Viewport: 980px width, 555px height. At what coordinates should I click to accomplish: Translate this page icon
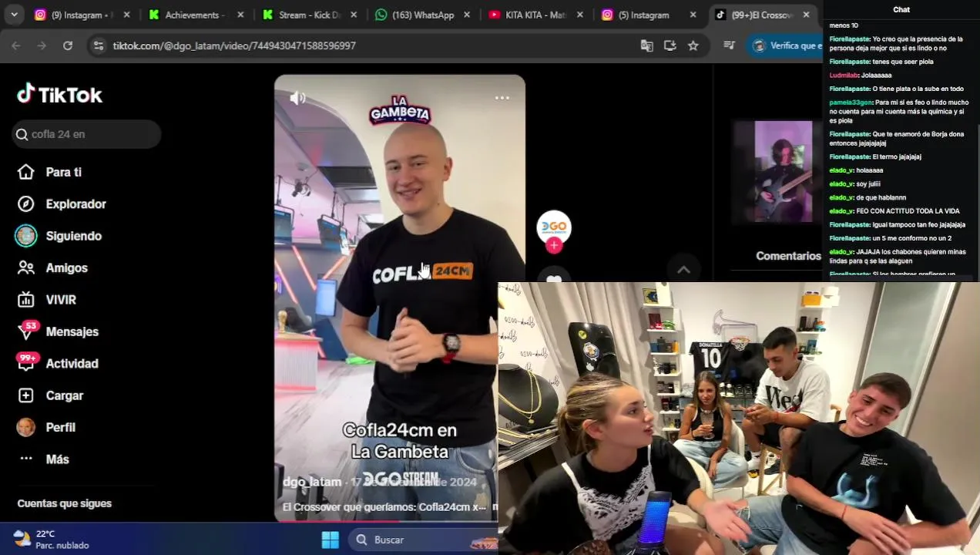point(647,45)
